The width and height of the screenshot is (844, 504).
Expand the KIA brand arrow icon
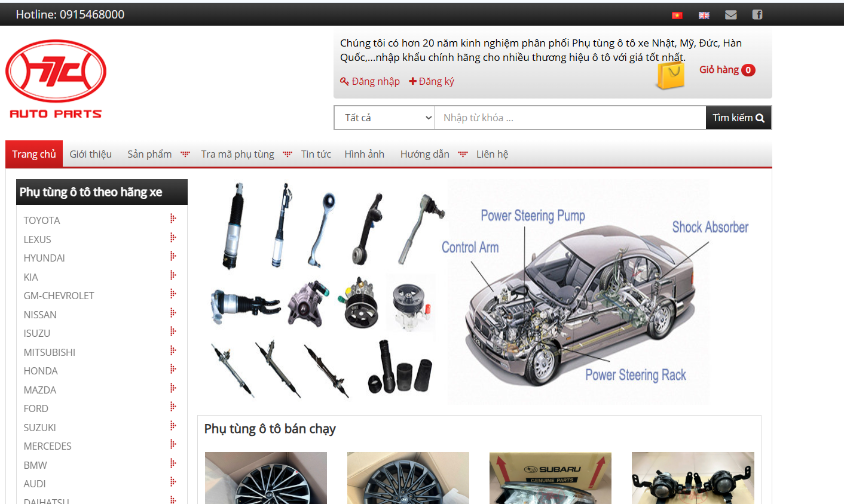coord(173,275)
